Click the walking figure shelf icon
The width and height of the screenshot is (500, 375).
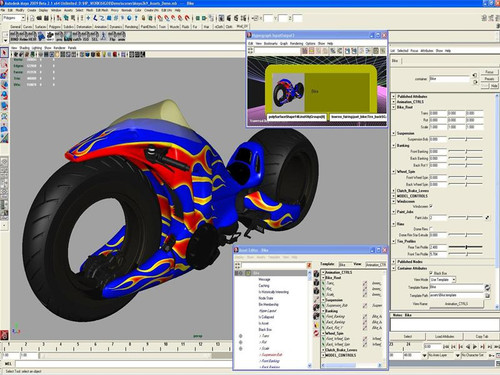104,36
